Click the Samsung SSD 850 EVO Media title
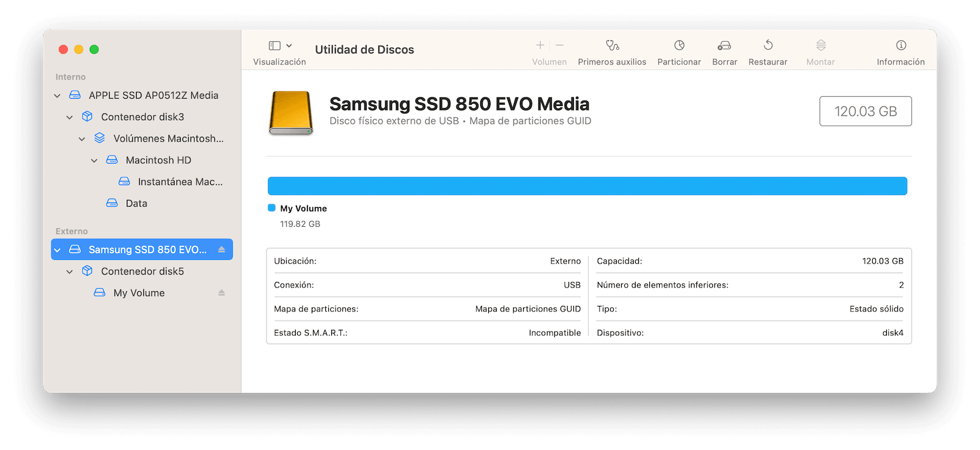Viewport: 980px width, 450px height. point(459,104)
